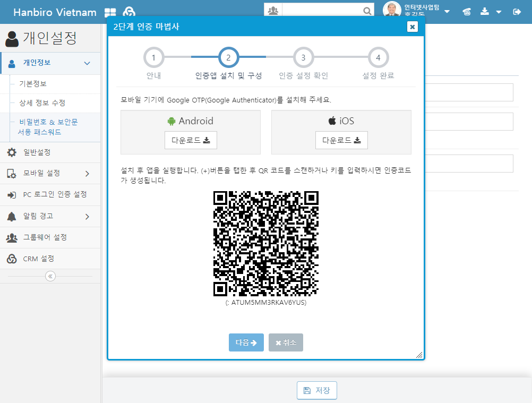This screenshot has height=403, width=532.
Task: Open the telephone icon in header
Action: click(x=467, y=12)
